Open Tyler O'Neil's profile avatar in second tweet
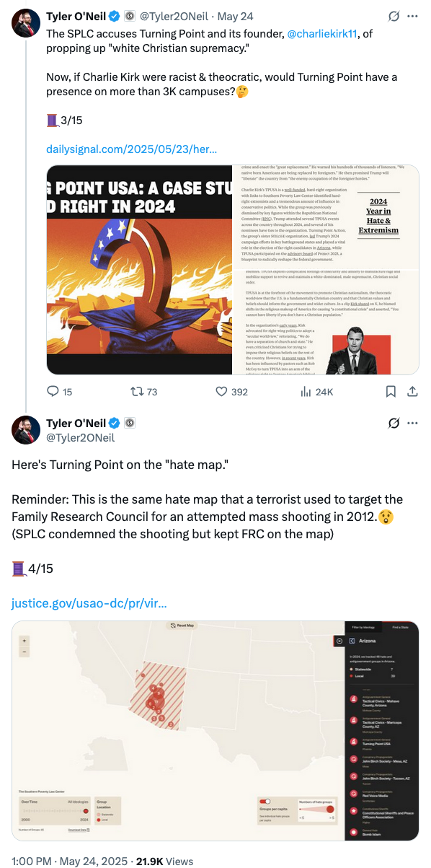This screenshot has width=431, height=868. pyautogui.click(x=25, y=429)
